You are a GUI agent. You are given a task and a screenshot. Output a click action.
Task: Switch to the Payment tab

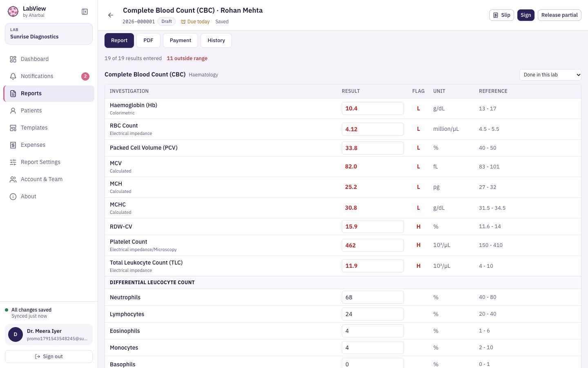(180, 40)
